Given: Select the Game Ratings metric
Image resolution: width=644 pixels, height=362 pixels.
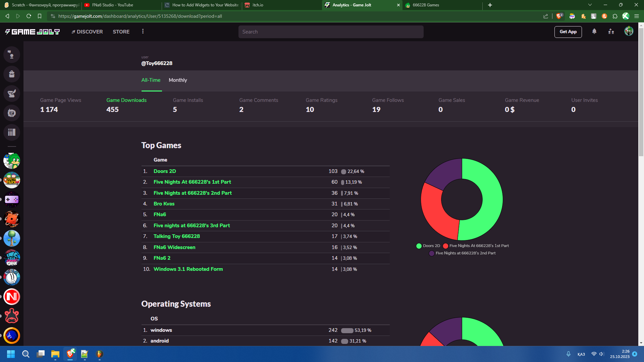Looking at the screenshot, I should pyautogui.click(x=321, y=105).
